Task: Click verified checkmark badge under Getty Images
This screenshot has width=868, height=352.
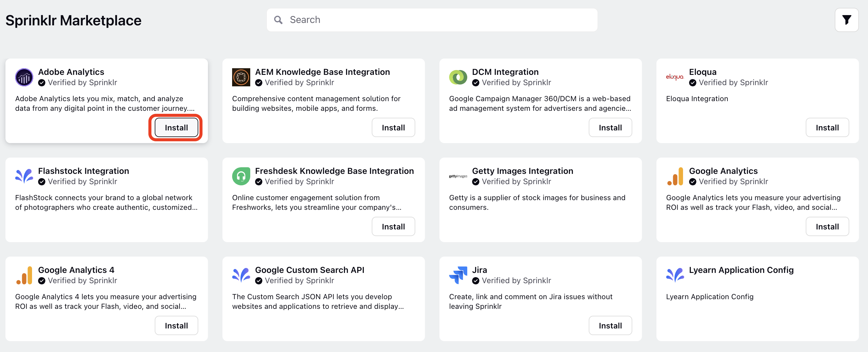Action: 476,182
